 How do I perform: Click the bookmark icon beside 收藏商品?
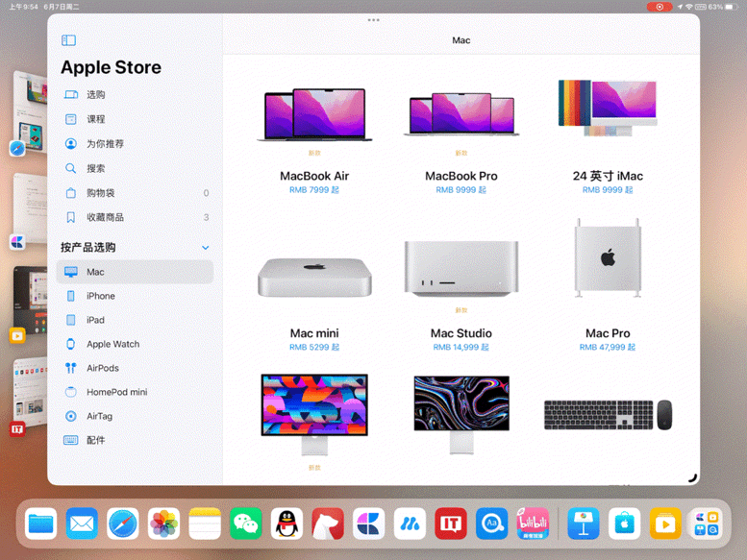click(70, 217)
